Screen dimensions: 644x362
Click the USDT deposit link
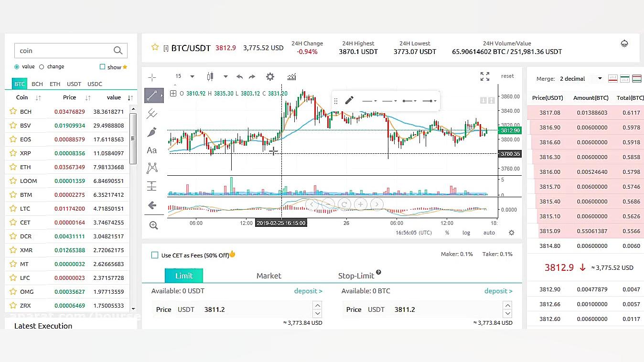pos(308,291)
